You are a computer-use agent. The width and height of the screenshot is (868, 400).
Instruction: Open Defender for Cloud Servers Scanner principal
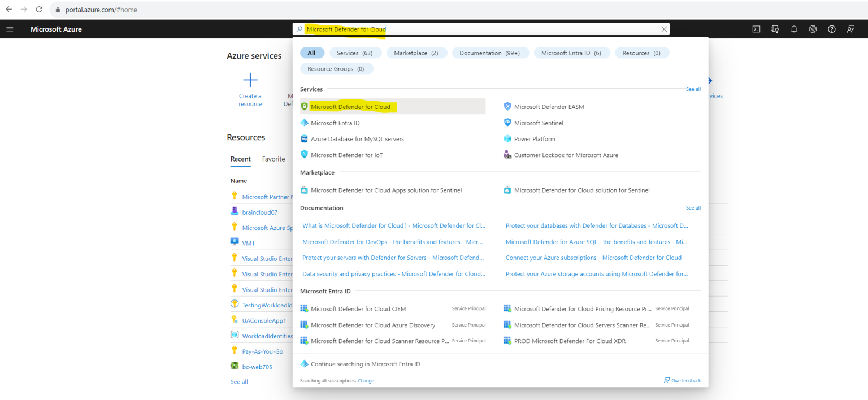[x=583, y=325]
